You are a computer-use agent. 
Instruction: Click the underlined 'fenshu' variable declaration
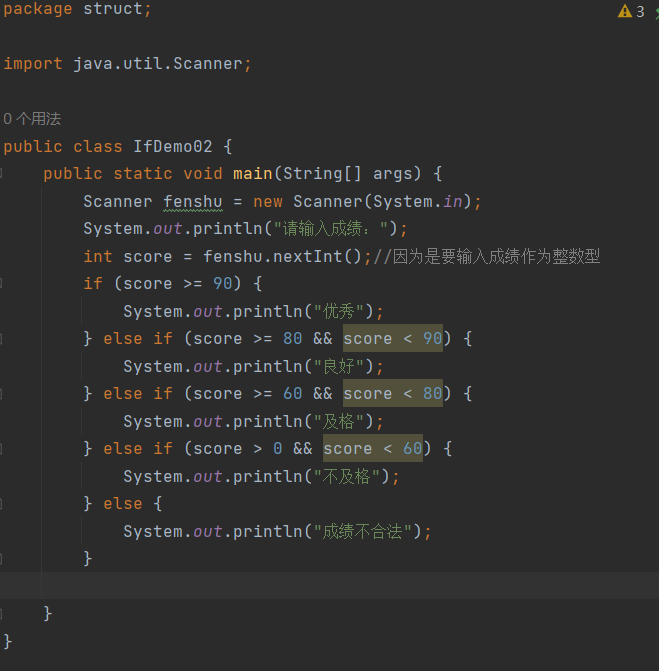193,202
